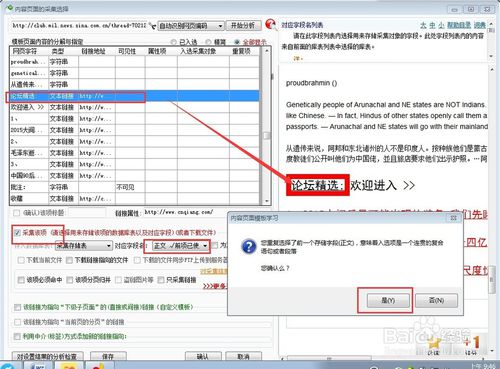Check the 该项必须命中 checkbox
Viewport: 500px width, 369px height.
pyautogui.click(x=21, y=280)
